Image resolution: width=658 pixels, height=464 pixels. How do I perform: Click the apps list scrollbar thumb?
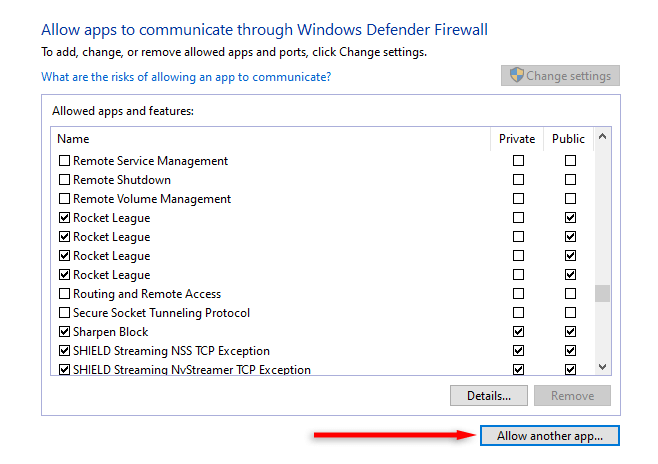pyautogui.click(x=602, y=293)
